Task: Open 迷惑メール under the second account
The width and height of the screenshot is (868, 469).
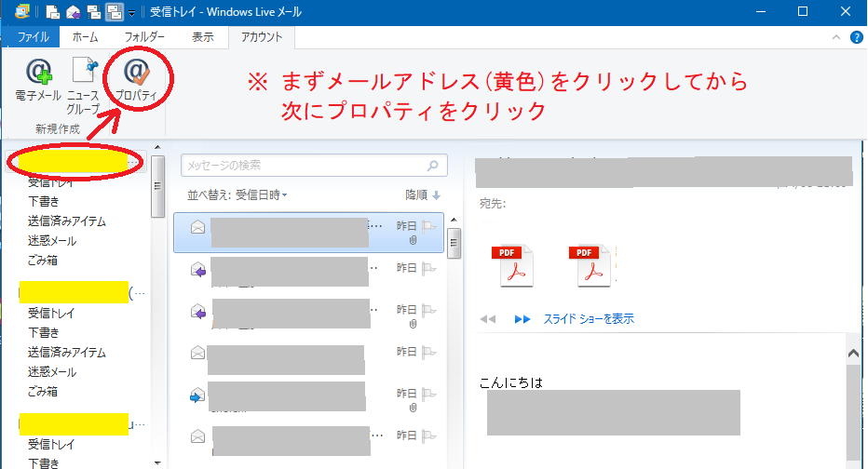Action: (x=52, y=371)
